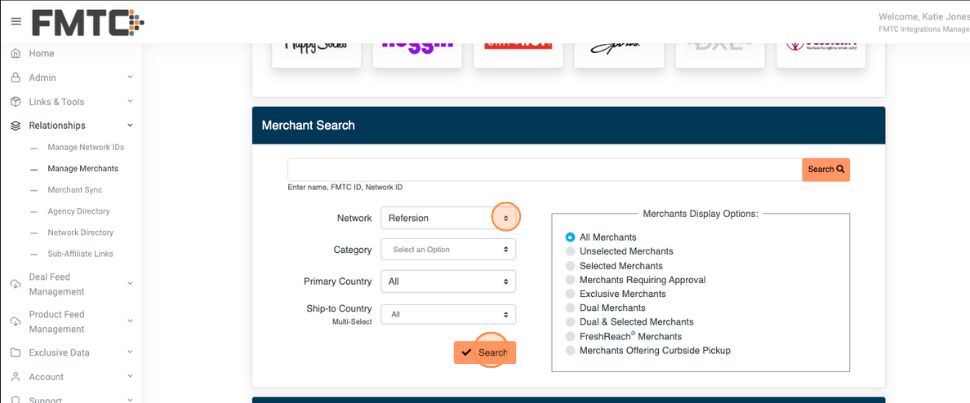Click the Happy Socks merchant logo card
This screenshot has height=403, width=970.
316,48
